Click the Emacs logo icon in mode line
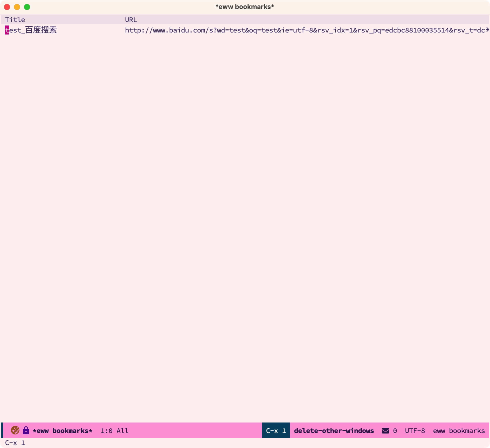Image resolution: width=490 pixels, height=448 pixels. [x=15, y=430]
